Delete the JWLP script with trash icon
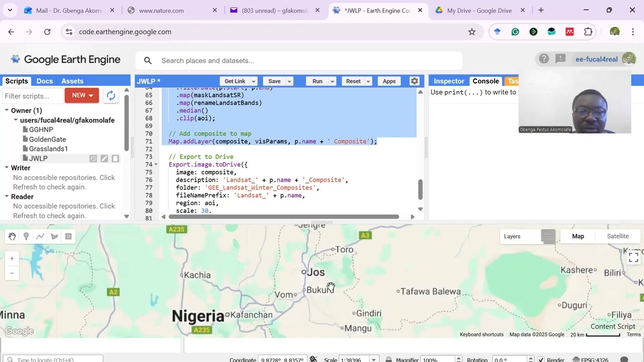 click(x=115, y=158)
